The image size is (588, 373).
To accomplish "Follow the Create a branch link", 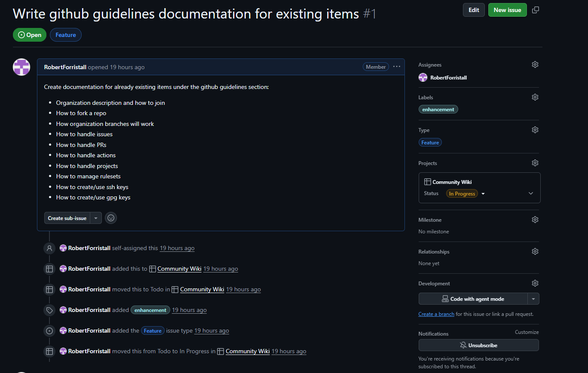I will (x=436, y=314).
